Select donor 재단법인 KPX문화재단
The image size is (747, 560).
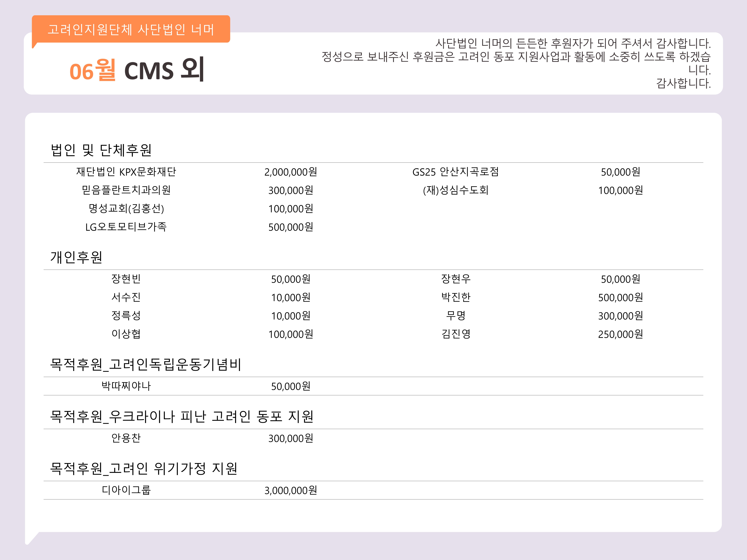point(126,172)
